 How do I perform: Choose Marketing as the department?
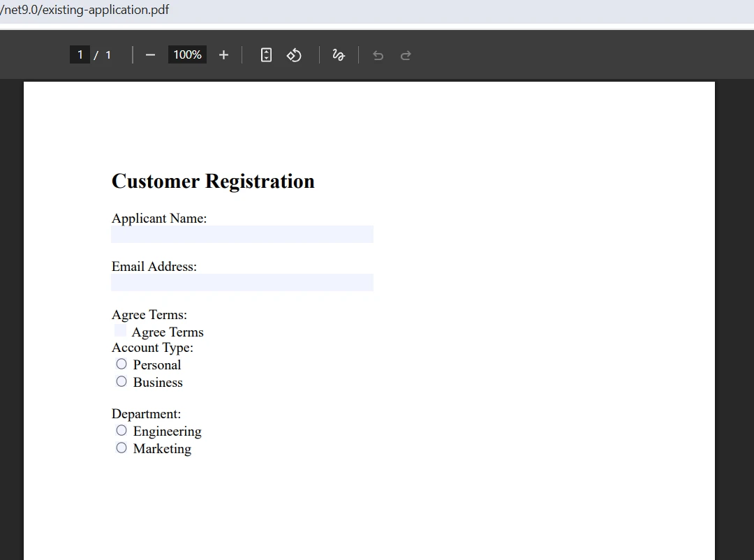[x=121, y=448]
